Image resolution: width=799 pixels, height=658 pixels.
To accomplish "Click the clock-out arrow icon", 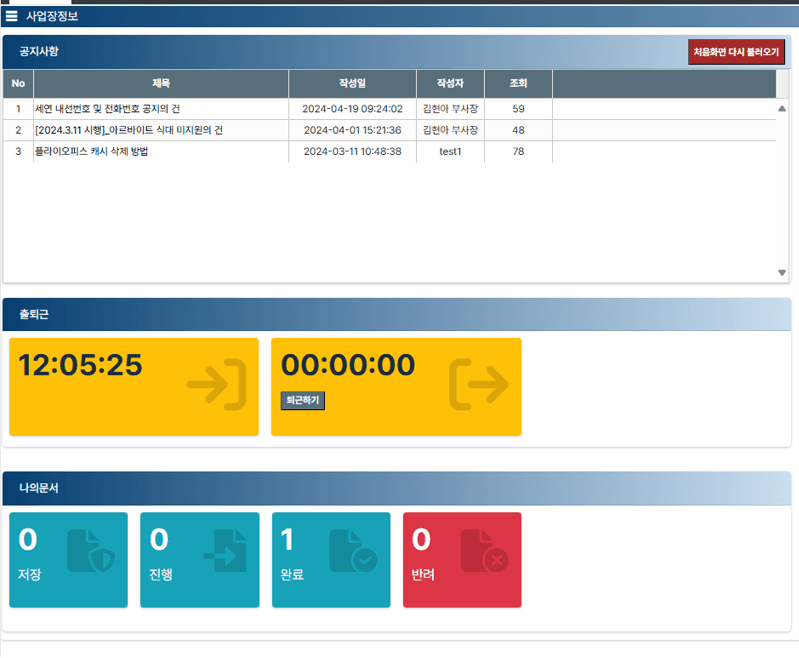I will click(479, 384).
